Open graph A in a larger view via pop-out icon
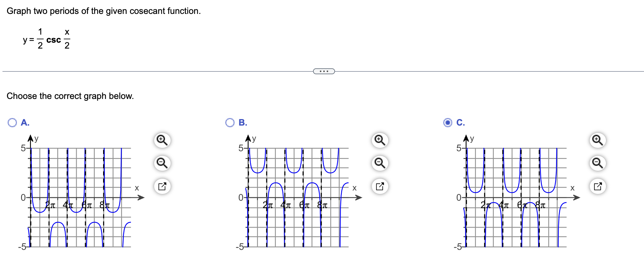 click(162, 186)
